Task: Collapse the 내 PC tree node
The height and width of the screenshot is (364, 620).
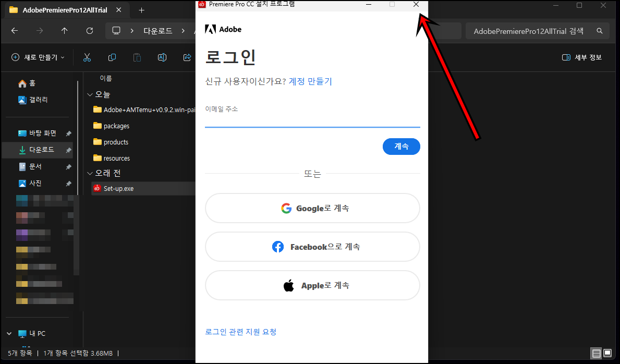Action: point(9,334)
